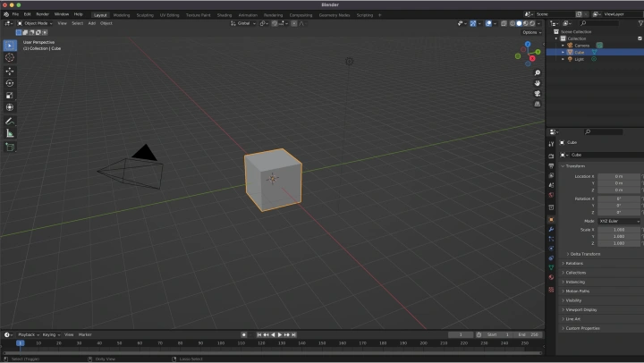Open the Object Mode dropdown
Viewport: 644px width, 363px height.
coord(35,23)
